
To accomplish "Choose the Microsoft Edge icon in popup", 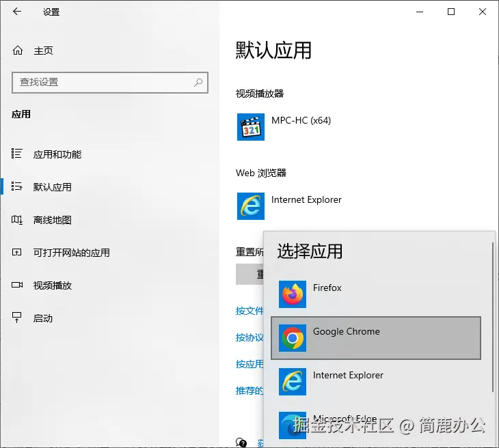I will point(293,425).
